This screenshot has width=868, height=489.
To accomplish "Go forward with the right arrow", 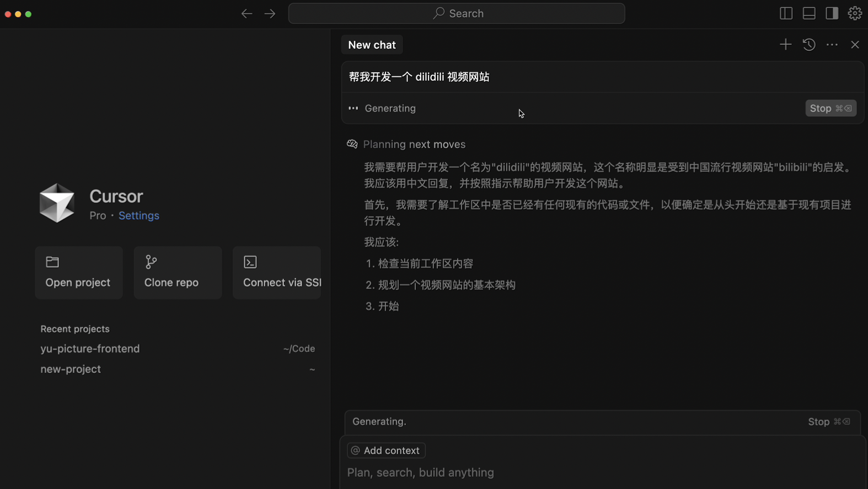I will coord(270,14).
